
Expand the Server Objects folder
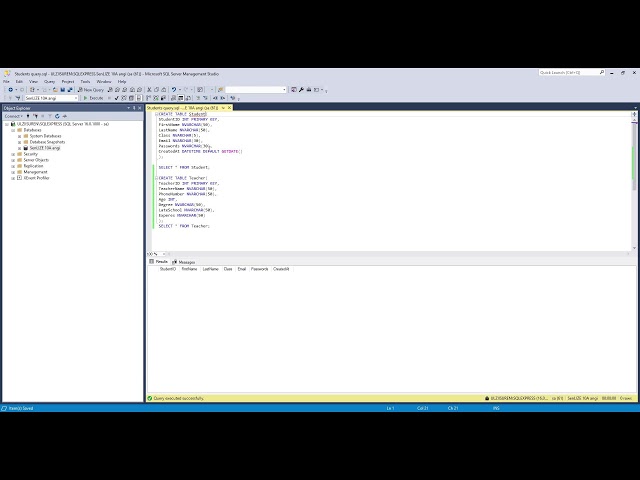click(x=13, y=160)
